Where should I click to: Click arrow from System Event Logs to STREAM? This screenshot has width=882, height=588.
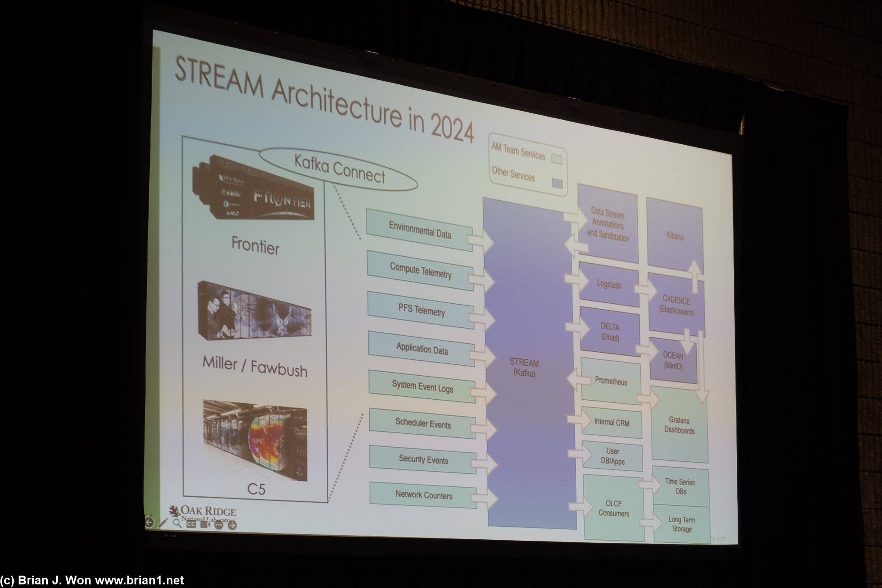point(483,393)
